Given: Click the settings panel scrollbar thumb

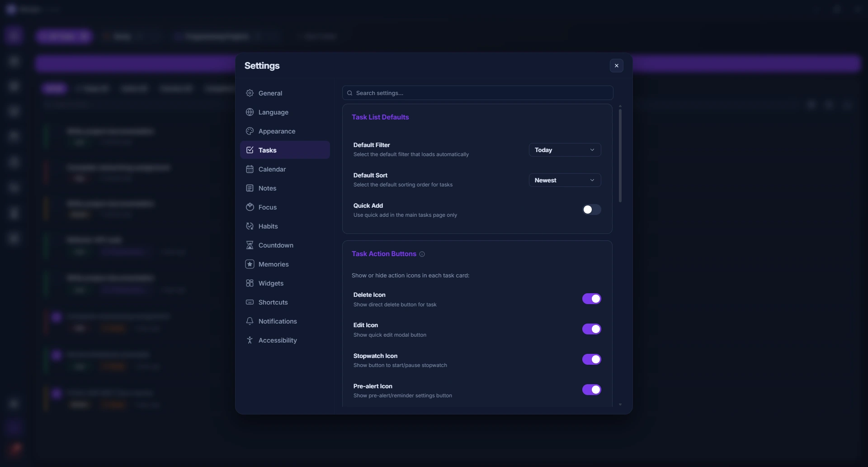Looking at the screenshot, I should click(x=620, y=156).
